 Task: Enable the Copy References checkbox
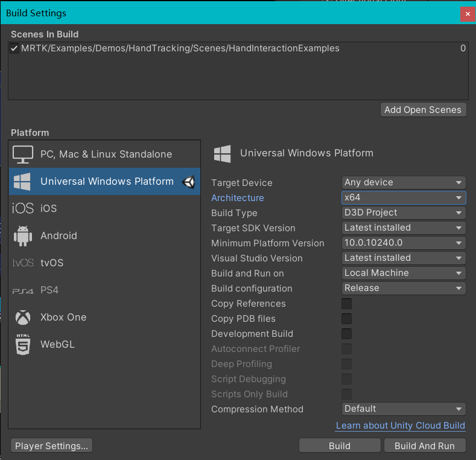(x=347, y=304)
